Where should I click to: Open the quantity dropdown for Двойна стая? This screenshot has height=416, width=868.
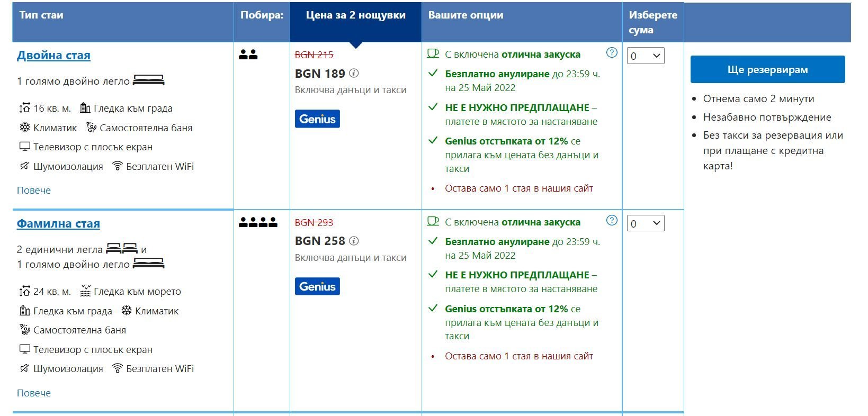click(646, 56)
